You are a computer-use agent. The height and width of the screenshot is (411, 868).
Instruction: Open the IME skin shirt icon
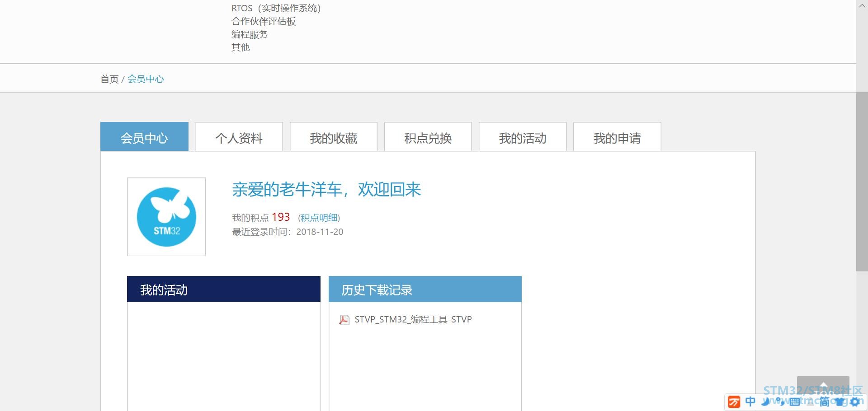click(x=840, y=402)
